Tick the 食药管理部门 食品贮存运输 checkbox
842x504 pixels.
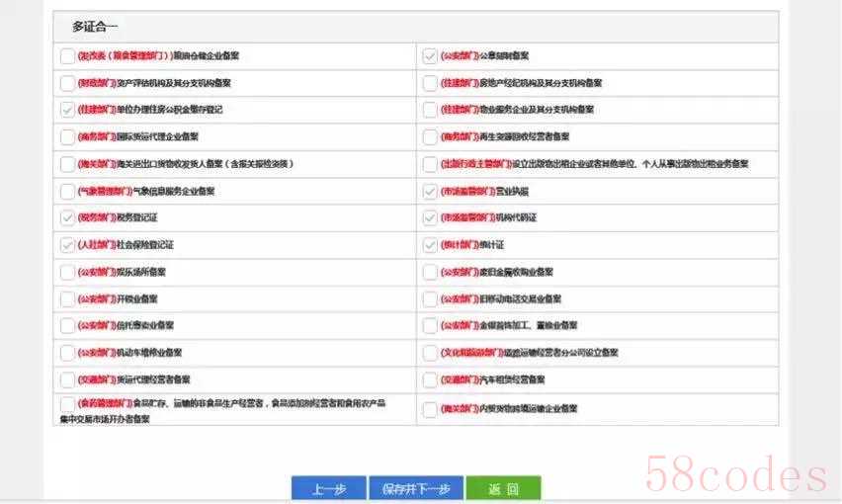67,403
